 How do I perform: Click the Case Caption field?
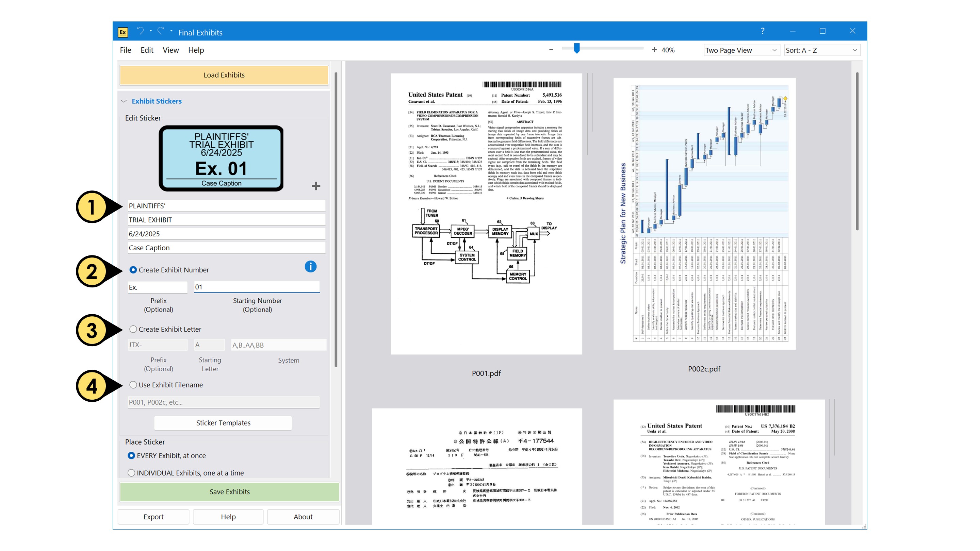tap(226, 248)
